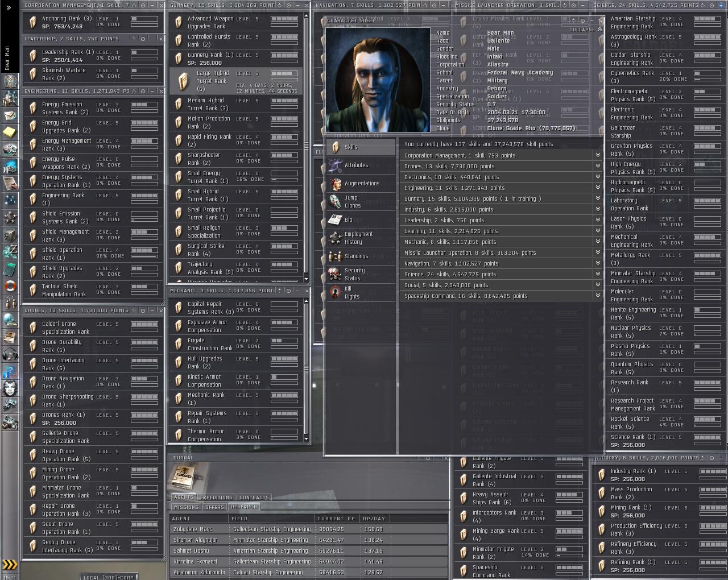Open the Jukebox headphones icon in the sidebar
728x580 pixels.
(x=10, y=355)
